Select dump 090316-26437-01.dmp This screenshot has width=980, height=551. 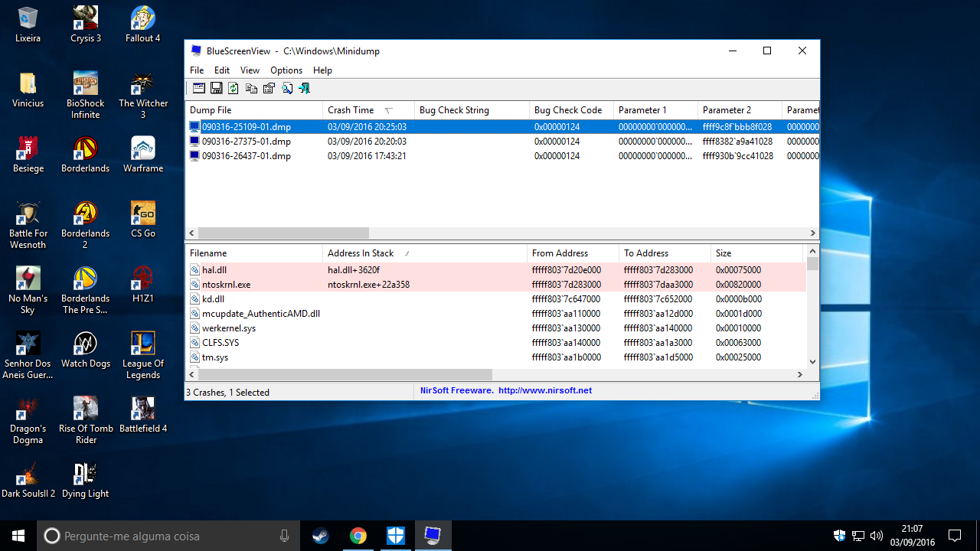[x=501, y=156]
